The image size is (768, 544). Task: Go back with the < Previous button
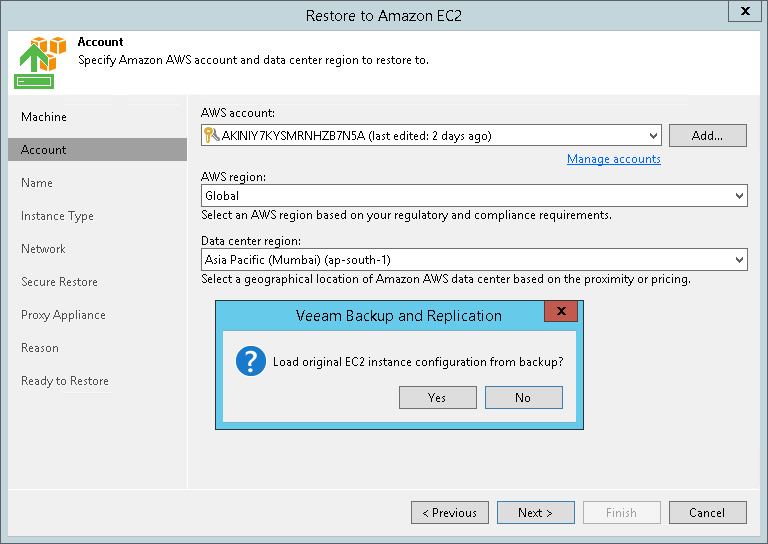pyautogui.click(x=449, y=513)
